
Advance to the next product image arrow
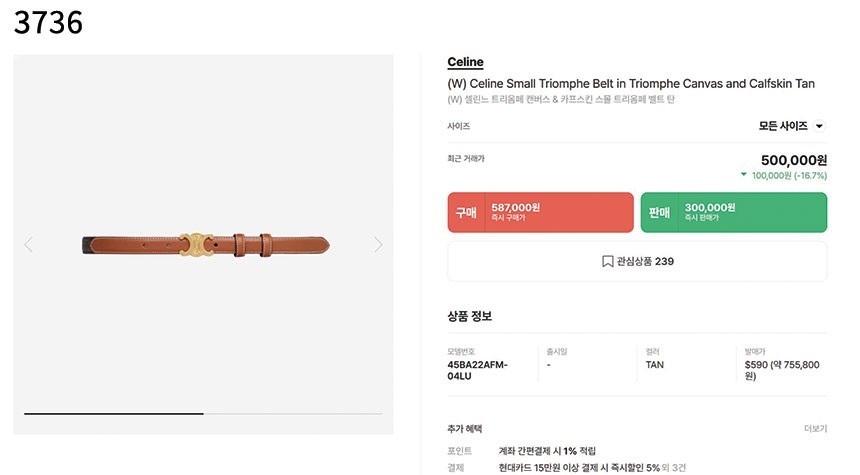(378, 244)
